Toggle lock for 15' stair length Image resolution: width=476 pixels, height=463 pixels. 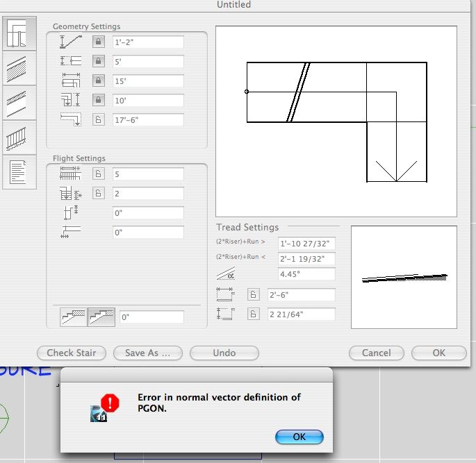[99, 81]
